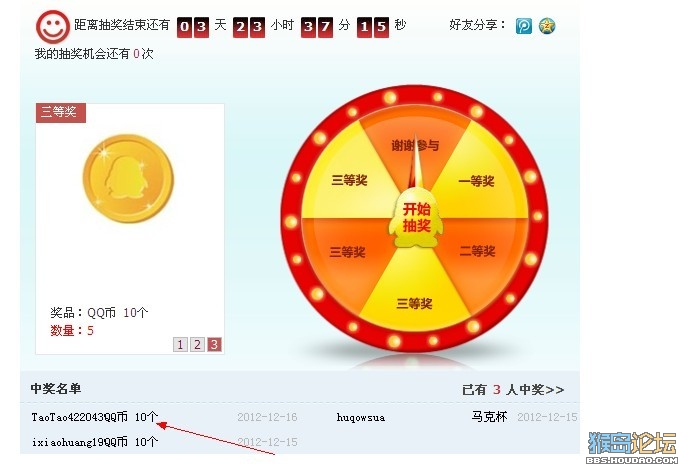
Task: Share via the Qzone star icon
Action: (547, 26)
